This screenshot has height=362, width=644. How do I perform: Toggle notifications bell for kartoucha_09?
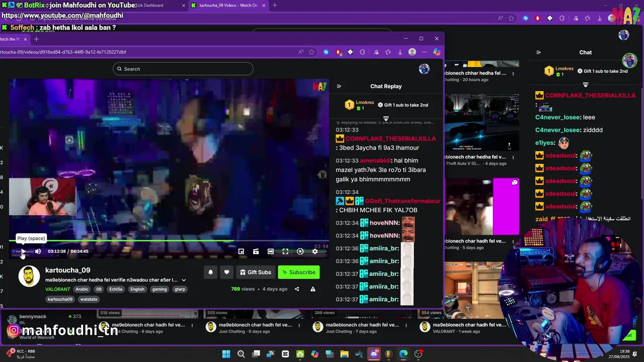point(210,272)
